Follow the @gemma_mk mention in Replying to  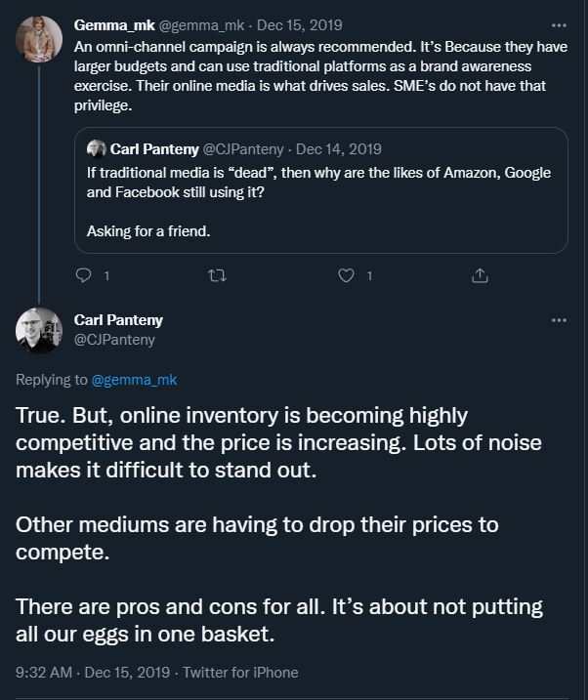pyautogui.click(x=134, y=380)
